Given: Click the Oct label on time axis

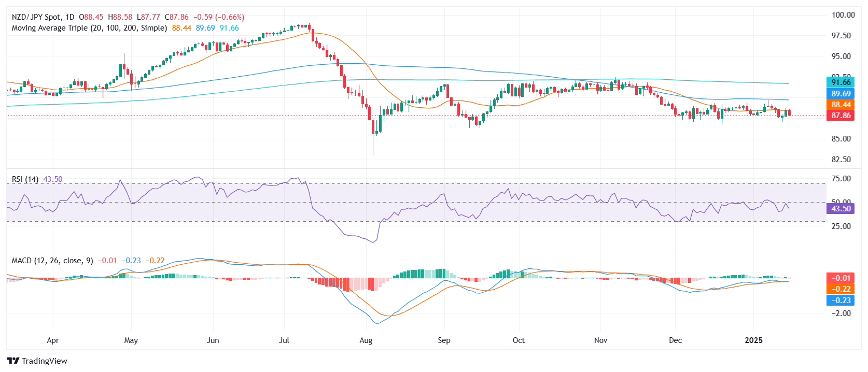Looking at the screenshot, I should (x=519, y=340).
